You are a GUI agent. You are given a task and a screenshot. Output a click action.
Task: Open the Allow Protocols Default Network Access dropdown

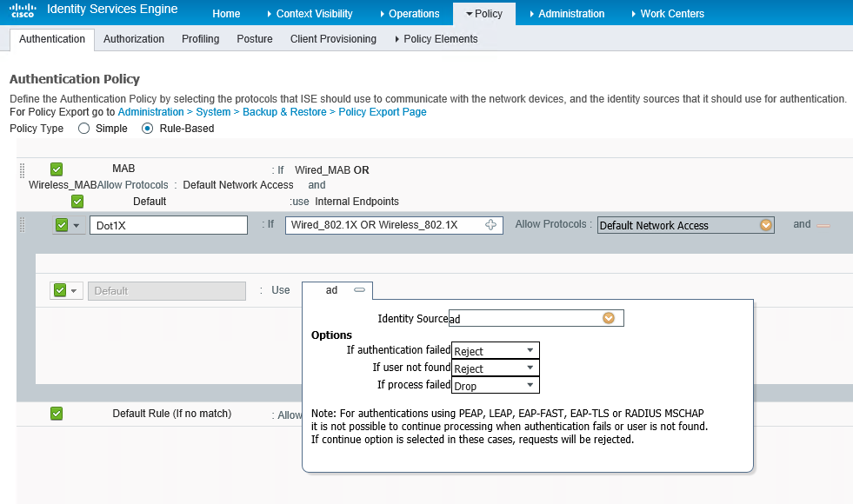685,225
